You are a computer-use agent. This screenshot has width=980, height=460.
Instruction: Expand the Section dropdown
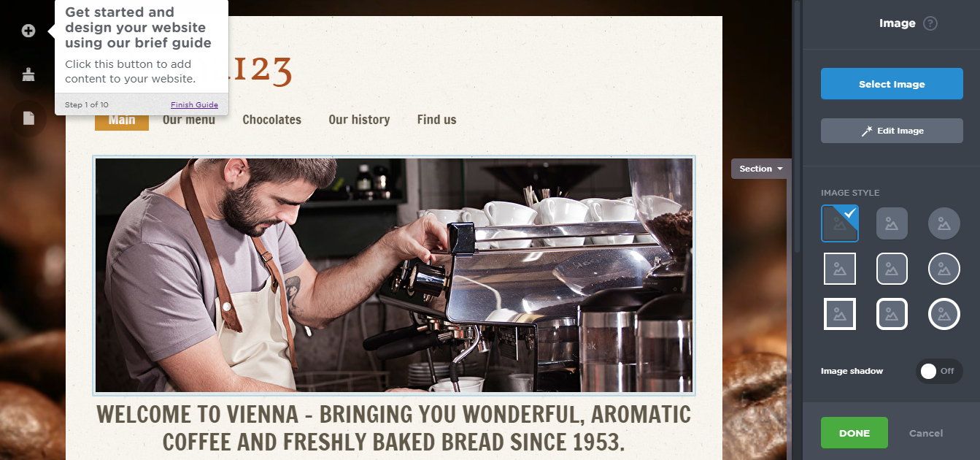[x=761, y=169]
